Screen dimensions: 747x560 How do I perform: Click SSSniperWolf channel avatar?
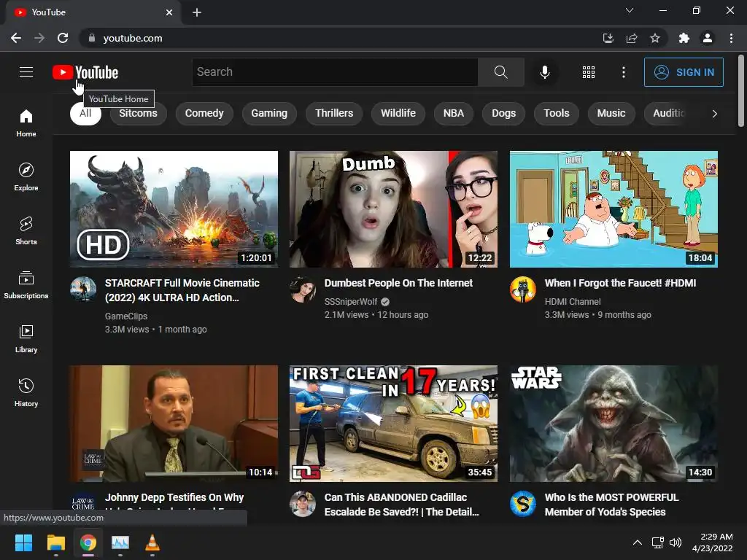click(x=303, y=289)
